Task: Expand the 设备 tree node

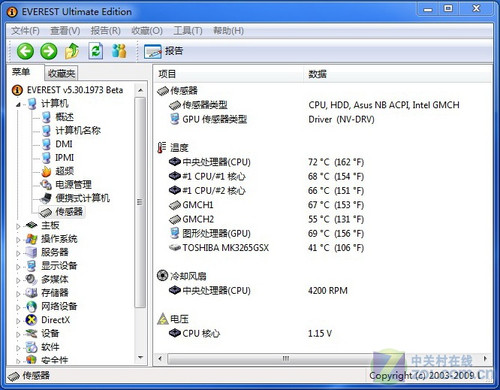Action: click(x=18, y=334)
